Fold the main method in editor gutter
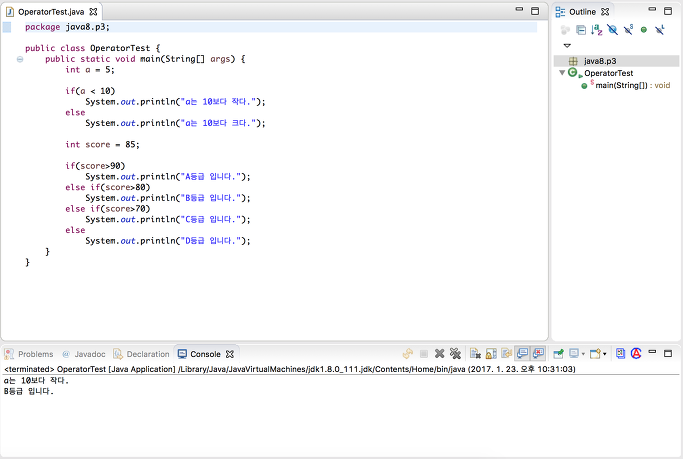 coord(20,59)
